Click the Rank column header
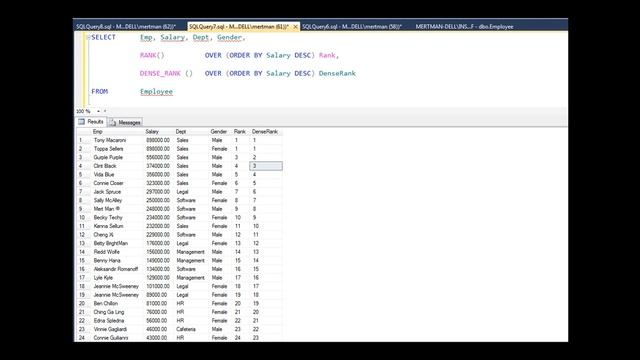The height and width of the screenshot is (360, 640). point(241,131)
